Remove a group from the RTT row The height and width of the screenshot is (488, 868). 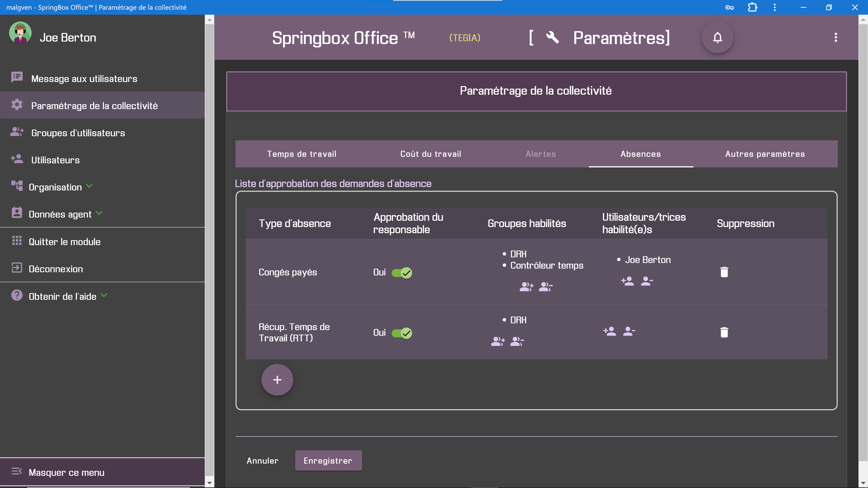(x=517, y=341)
